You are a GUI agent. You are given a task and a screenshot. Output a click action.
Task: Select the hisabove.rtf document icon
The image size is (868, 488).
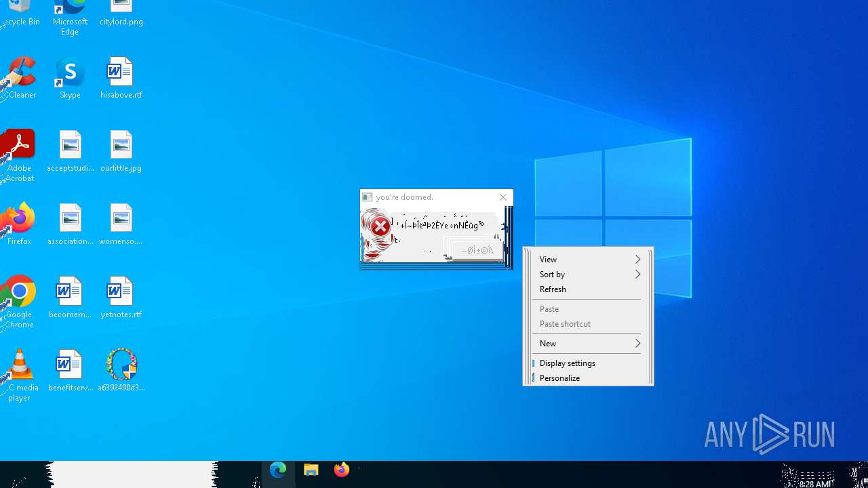coord(121,78)
